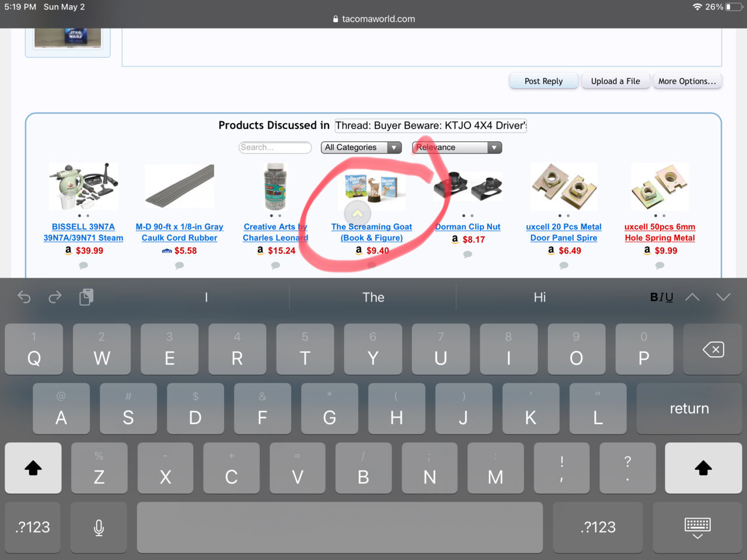This screenshot has height=560, width=747.
Task: Click inside the reply text editor box
Action: point(421,47)
